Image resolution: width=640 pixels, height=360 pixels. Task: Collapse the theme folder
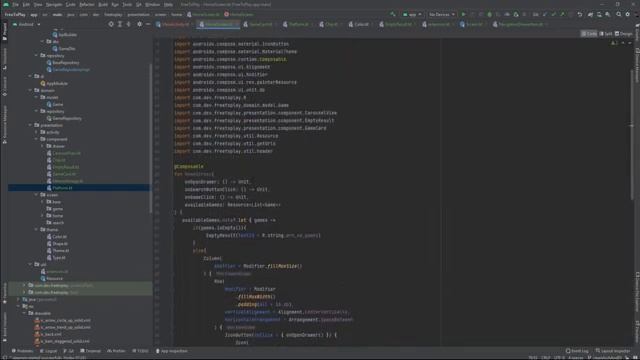[x=36, y=229]
